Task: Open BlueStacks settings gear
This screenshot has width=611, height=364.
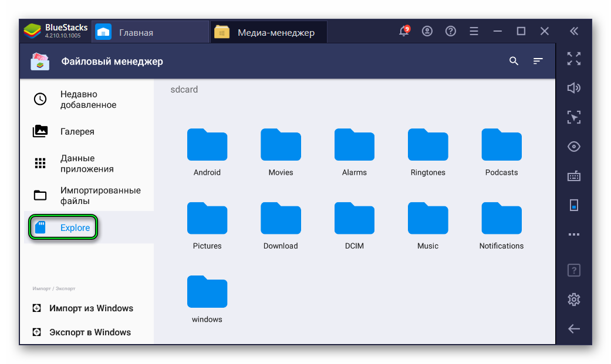Action: tap(573, 300)
